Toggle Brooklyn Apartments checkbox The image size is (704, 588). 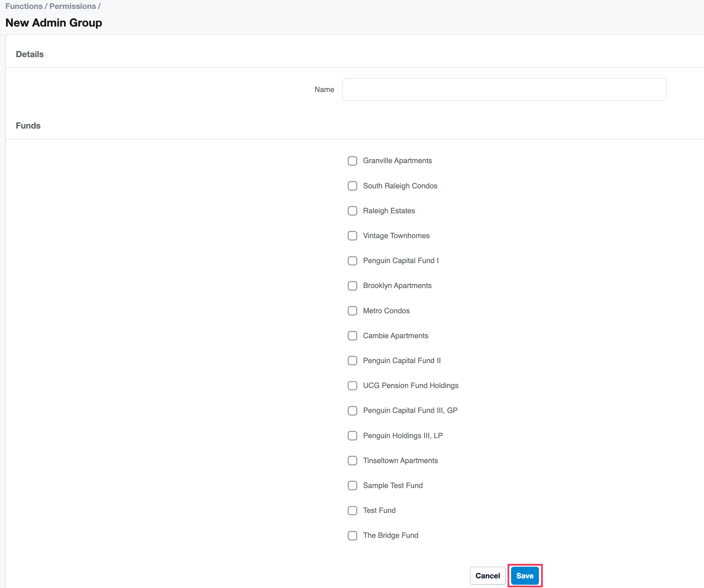point(352,286)
